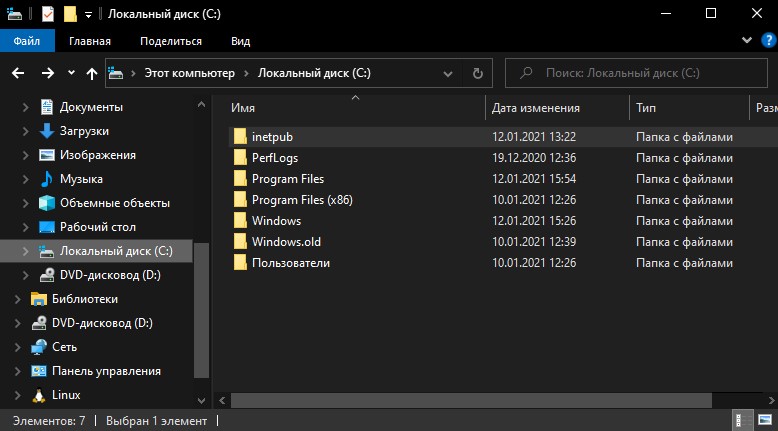Refresh the current folder view

point(477,73)
